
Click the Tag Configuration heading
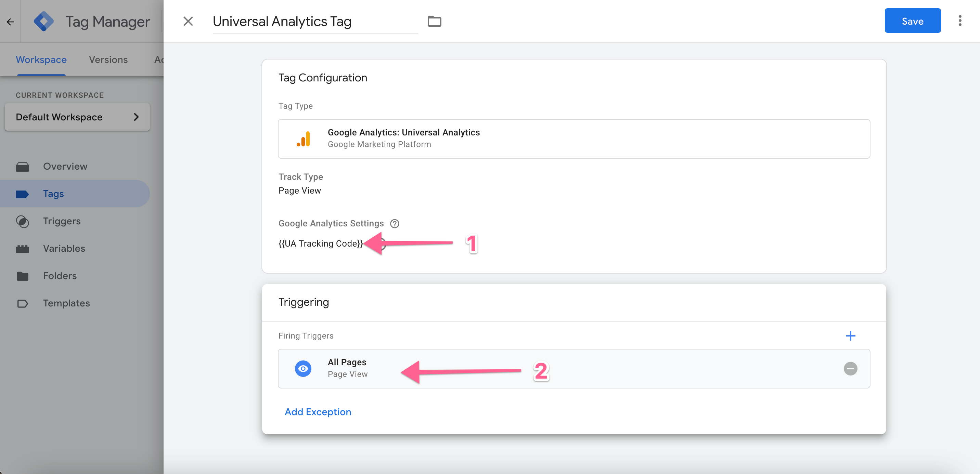[x=323, y=78]
